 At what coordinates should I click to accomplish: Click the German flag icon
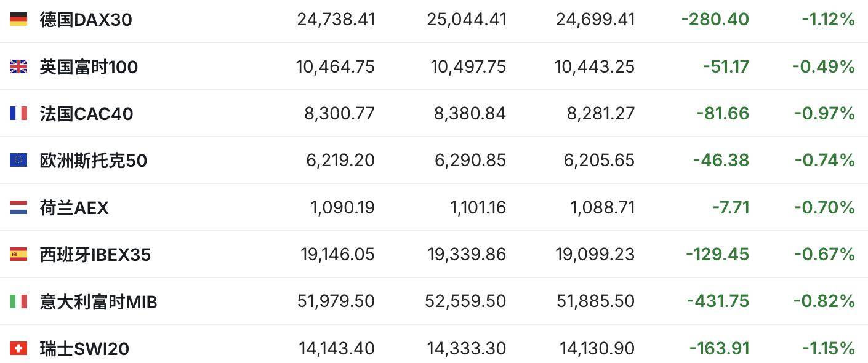(x=18, y=19)
